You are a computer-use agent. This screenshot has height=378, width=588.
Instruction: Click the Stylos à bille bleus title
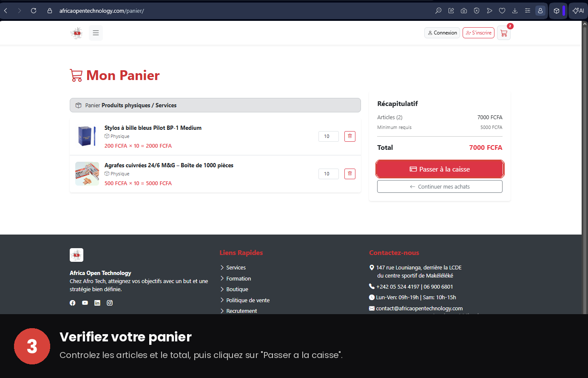153,128
